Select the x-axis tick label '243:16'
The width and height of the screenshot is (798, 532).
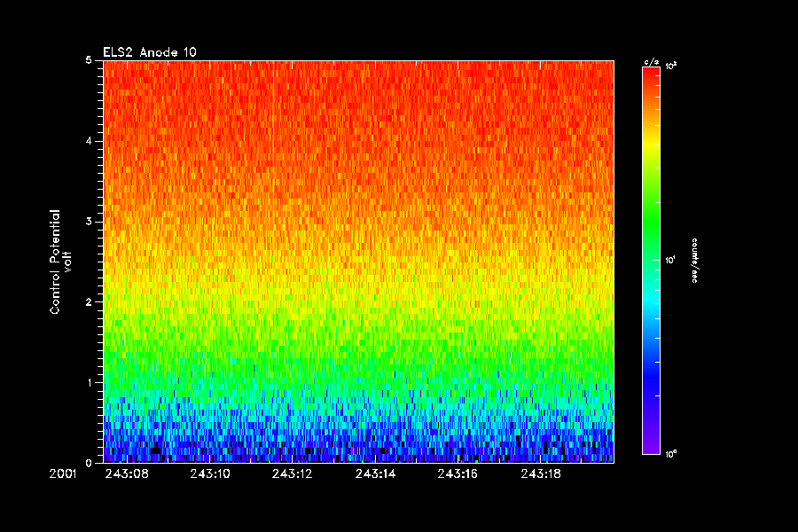458,474
